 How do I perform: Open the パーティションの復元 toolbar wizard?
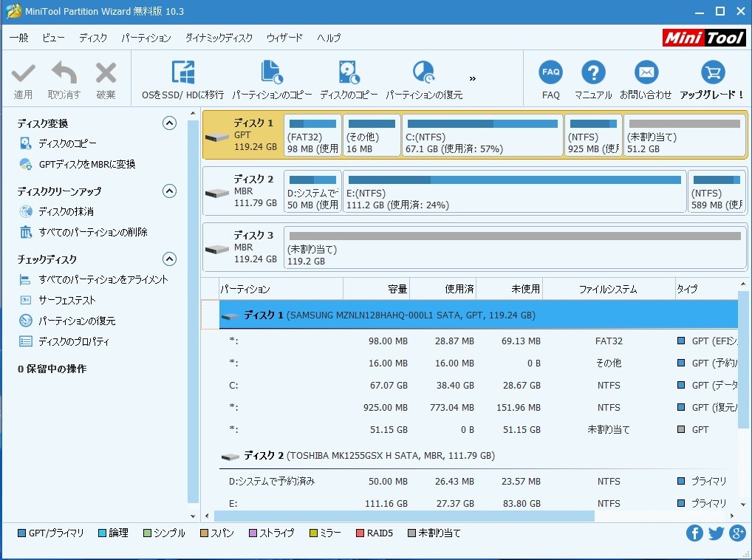click(424, 73)
